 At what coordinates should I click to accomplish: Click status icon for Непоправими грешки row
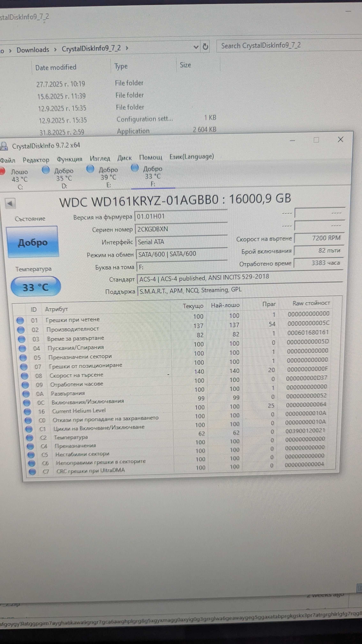[x=32, y=463]
